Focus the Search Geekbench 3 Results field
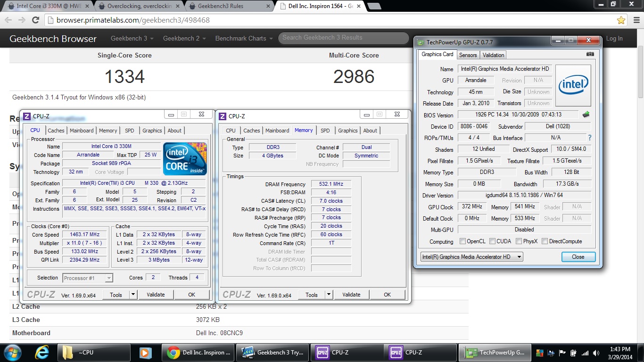 [x=343, y=38]
